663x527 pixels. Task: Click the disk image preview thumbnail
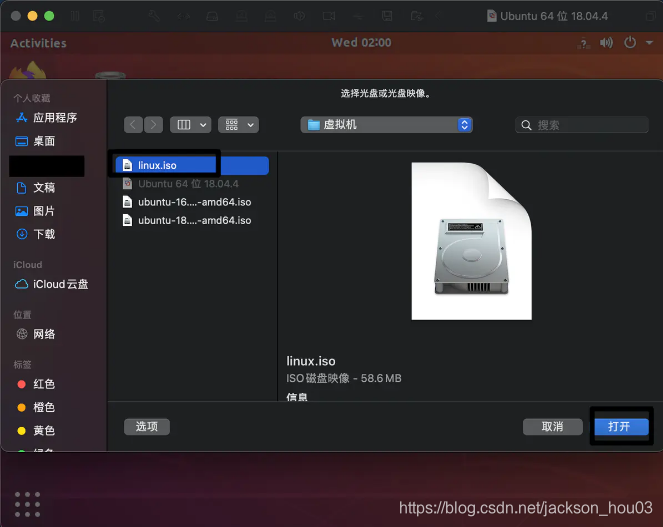tap(471, 241)
